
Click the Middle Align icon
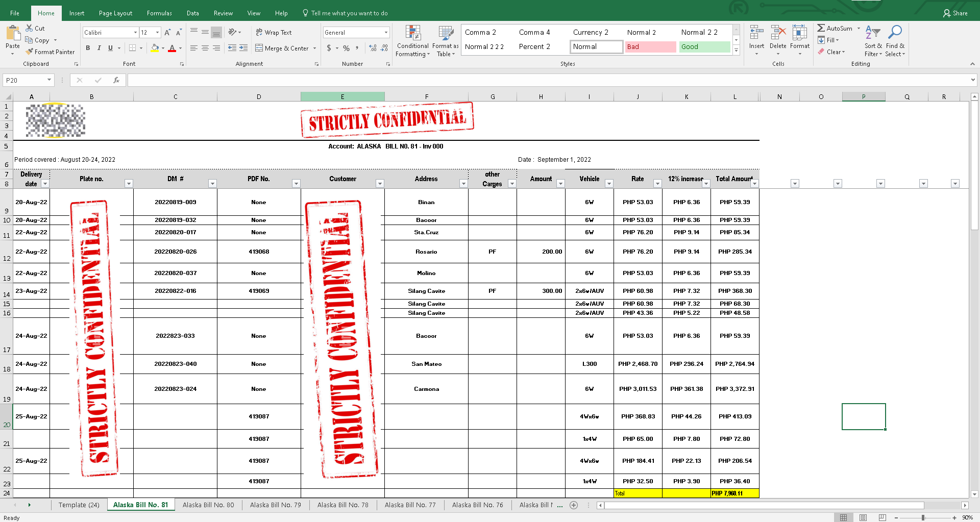(205, 32)
